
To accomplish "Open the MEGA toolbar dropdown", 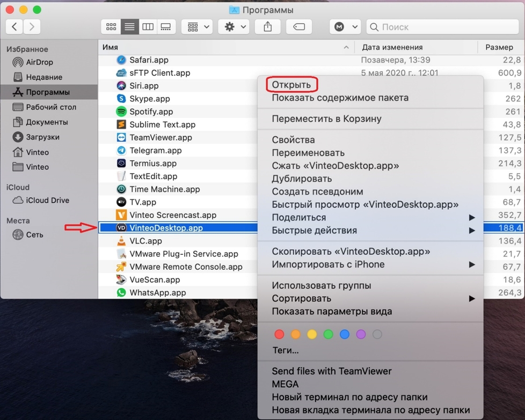I will pos(345,27).
